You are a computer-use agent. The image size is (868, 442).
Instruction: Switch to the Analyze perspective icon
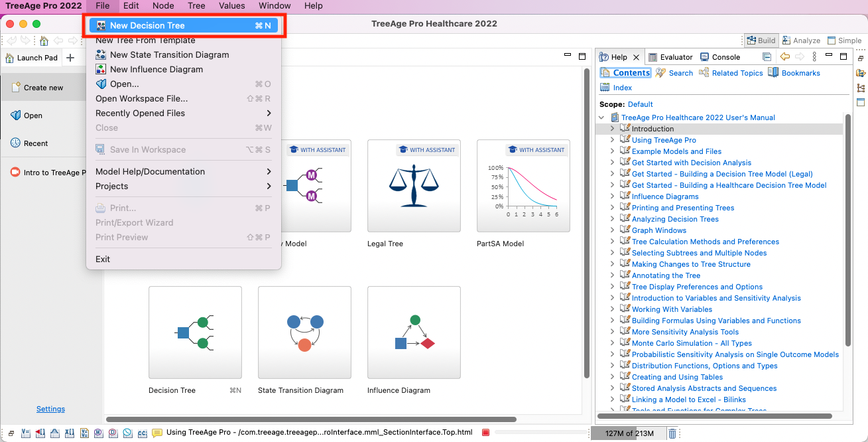click(800, 40)
